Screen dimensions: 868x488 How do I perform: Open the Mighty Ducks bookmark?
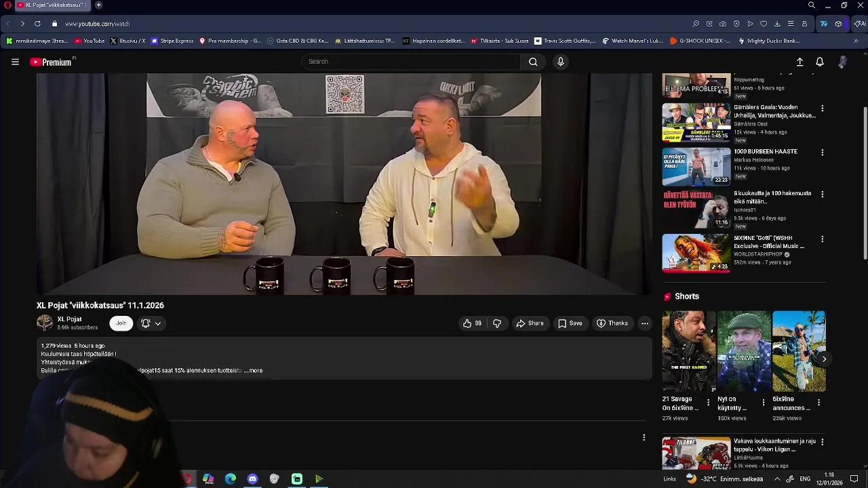[768, 41]
